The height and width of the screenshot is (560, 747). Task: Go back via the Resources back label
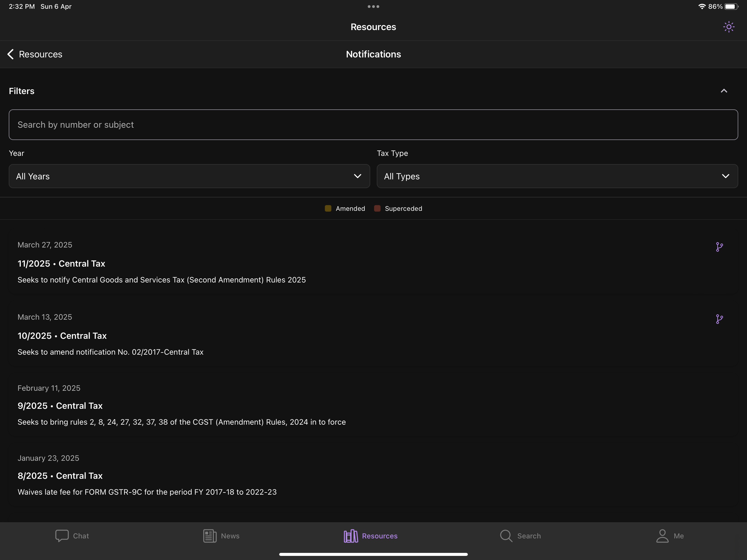[x=40, y=54]
